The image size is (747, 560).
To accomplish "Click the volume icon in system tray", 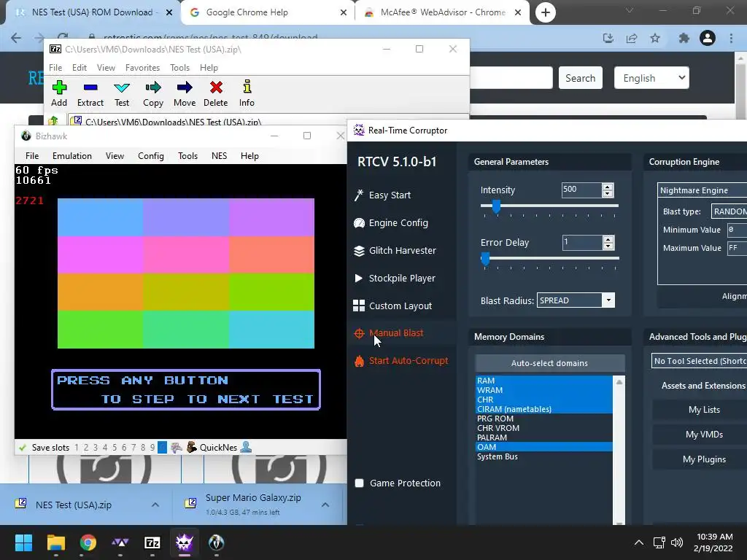I will pos(676,542).
